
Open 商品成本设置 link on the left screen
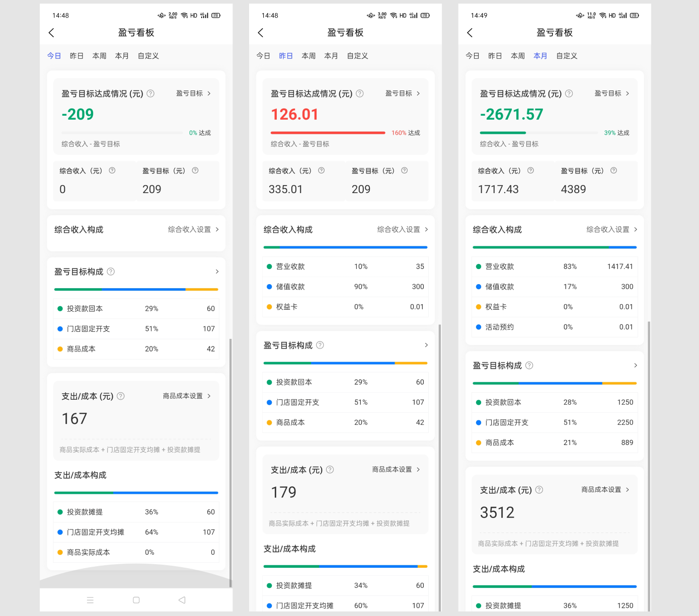187,396
